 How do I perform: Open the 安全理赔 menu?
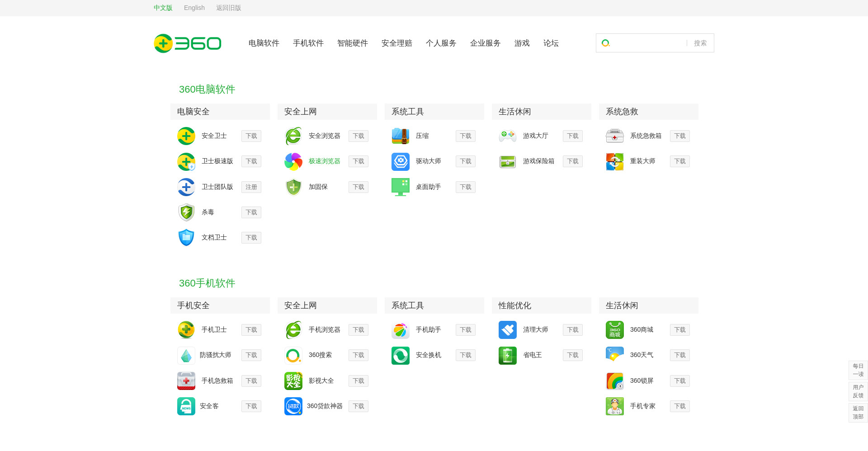tap(397, 43)
